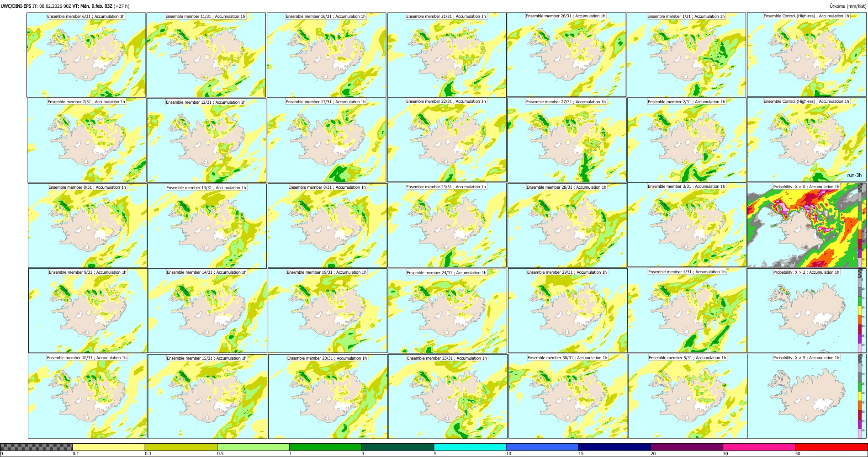The width and height of the screenshot is (868, 457).
Task: Click the Ensemble member 15/31 map
Action: coord(207,397)
